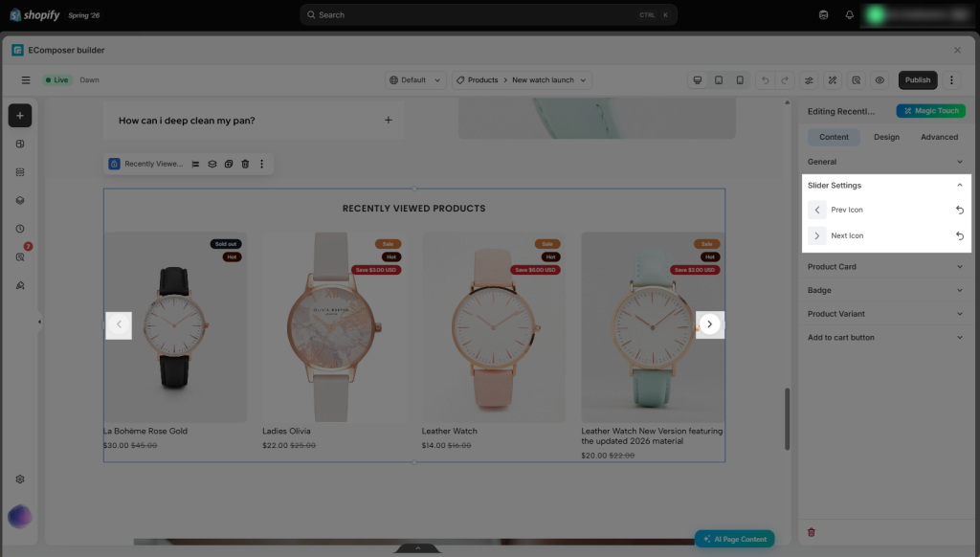Switch to the Advanced tab
The width and height of the screenshot is (980, 557).
(939, 137)
